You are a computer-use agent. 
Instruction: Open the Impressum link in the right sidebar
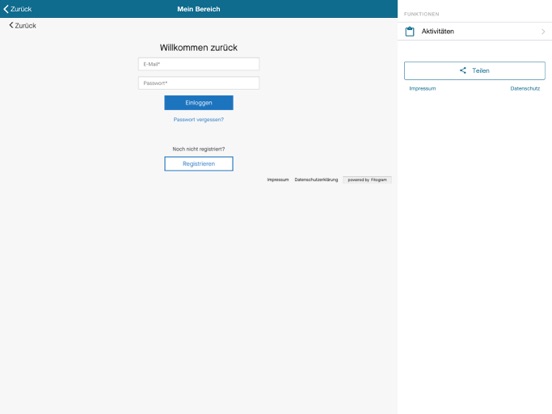[422, 88]
